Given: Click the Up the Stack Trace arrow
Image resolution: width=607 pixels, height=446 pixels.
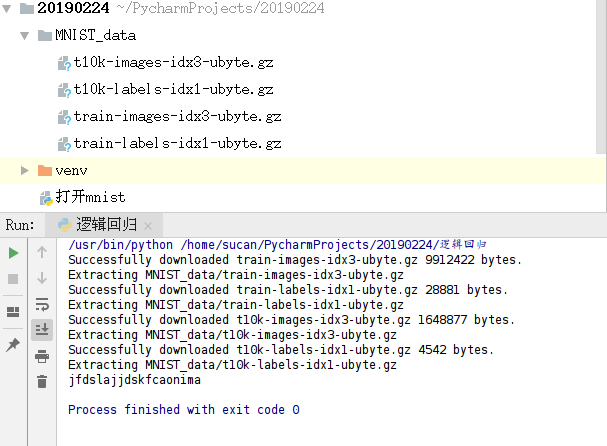Looking at the screenshot, I should (x=42, y=252).
